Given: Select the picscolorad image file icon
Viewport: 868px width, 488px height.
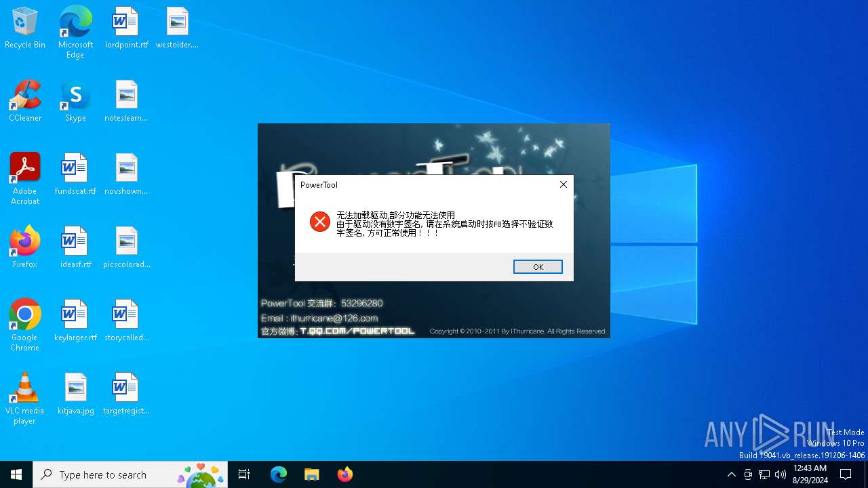Looking at the screenshot, I should pos(126,247).
